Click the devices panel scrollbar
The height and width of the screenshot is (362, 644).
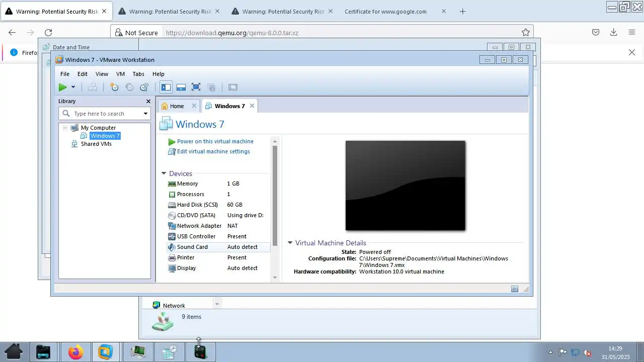point(275,195)
